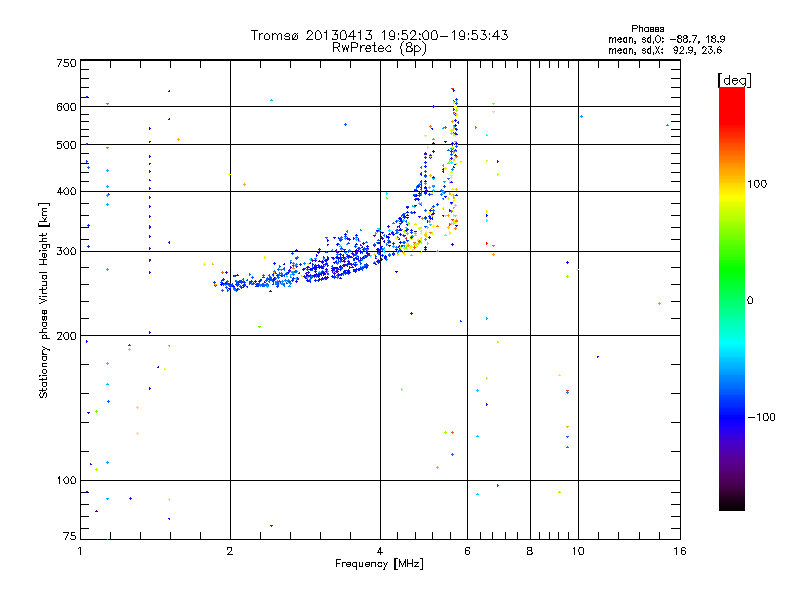Click the '-100' colorbar tick label
Viewport: 800px width, 600px height.
[761, 417]
